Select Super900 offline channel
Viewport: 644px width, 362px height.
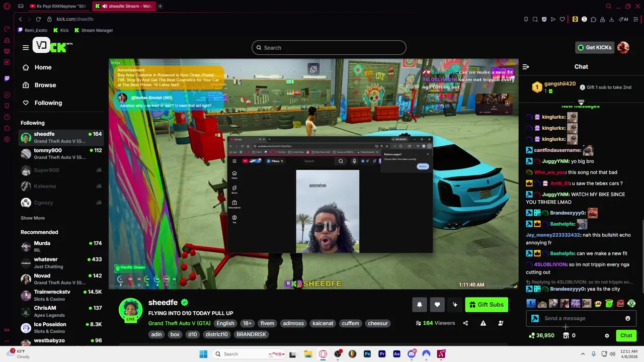click(x=61, y=170)
